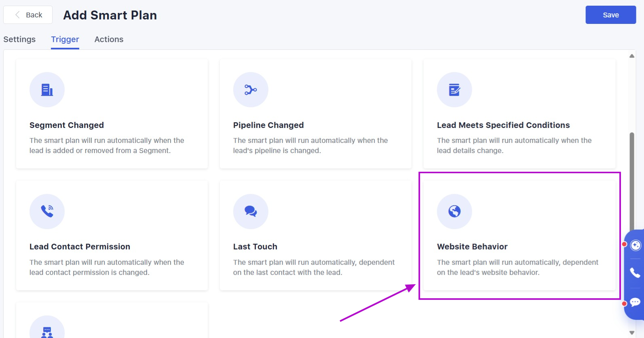Click the scrollbar down arrow
The width and height of the screenshot is (644, 338).
click(632, 333)
